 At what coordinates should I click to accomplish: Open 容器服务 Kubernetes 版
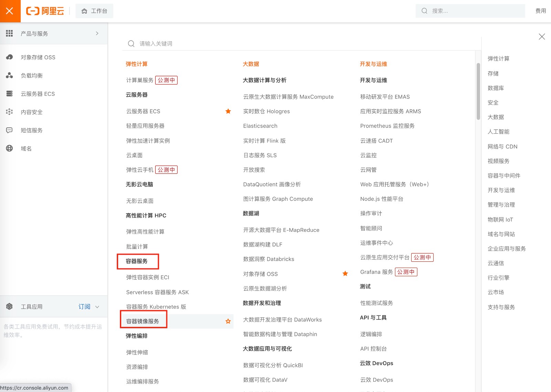(156, 307)
